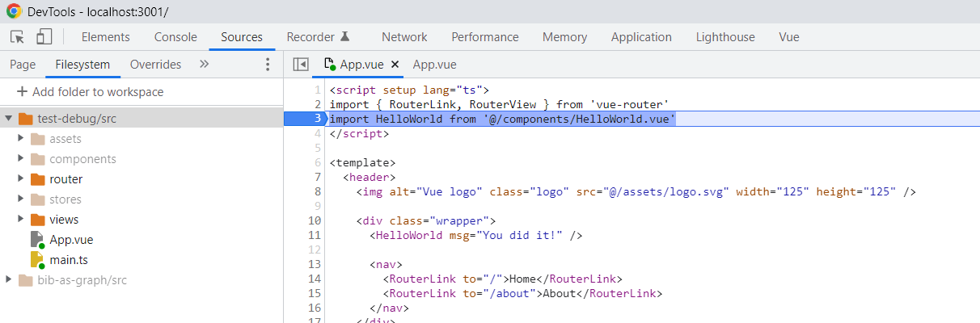Expand the views folder arrow
The width and height of the screenshot is (980, 323).
(x=21, y=220)
